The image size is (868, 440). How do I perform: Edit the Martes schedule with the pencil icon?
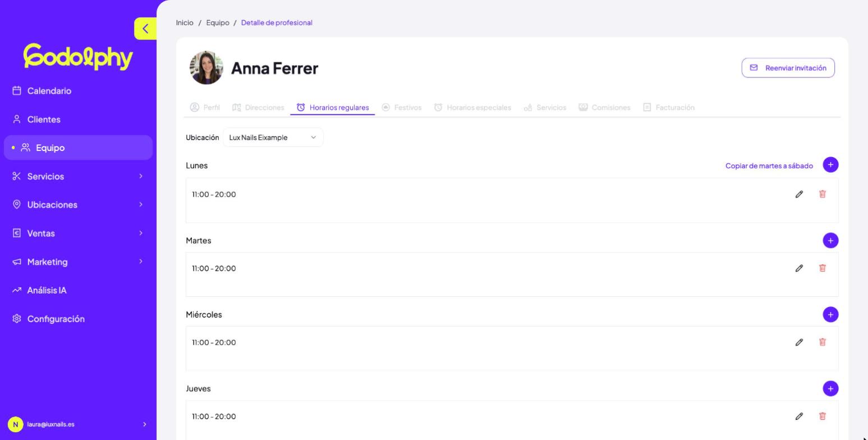(799, 268)
